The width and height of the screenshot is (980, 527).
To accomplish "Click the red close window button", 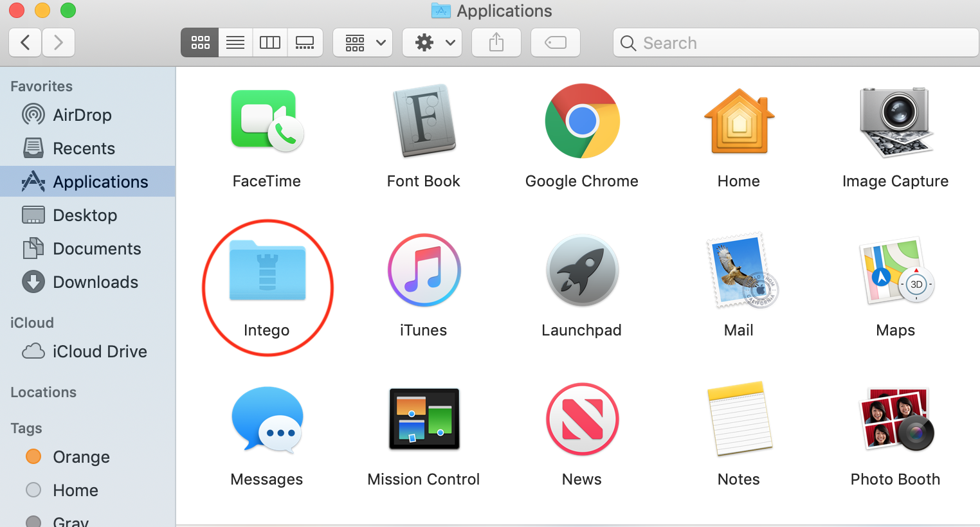I will tap(17, 10).
